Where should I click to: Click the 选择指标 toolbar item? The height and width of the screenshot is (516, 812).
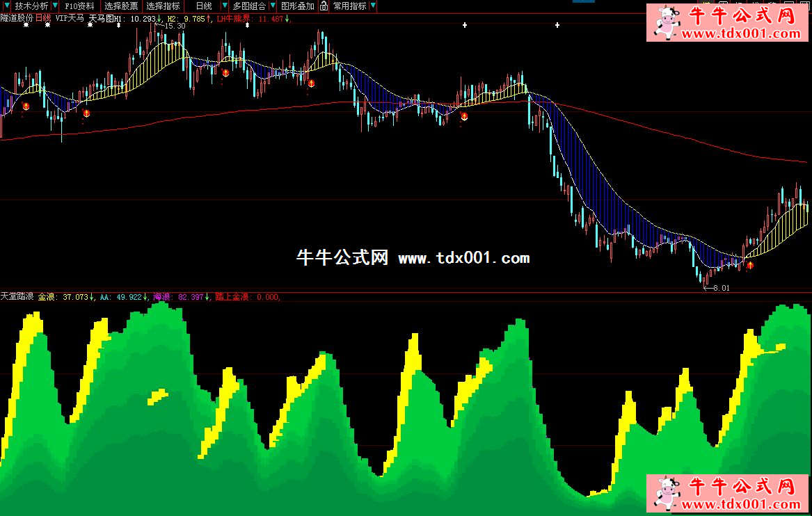tap(163, 6)
